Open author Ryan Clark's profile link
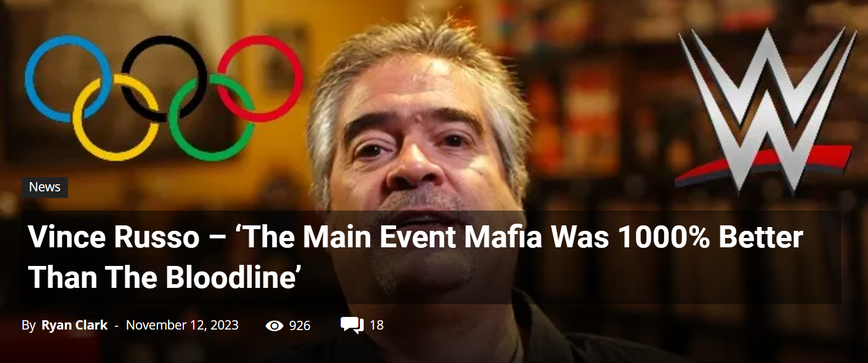Viewport: 868px width, 363px height. [75, 325]
